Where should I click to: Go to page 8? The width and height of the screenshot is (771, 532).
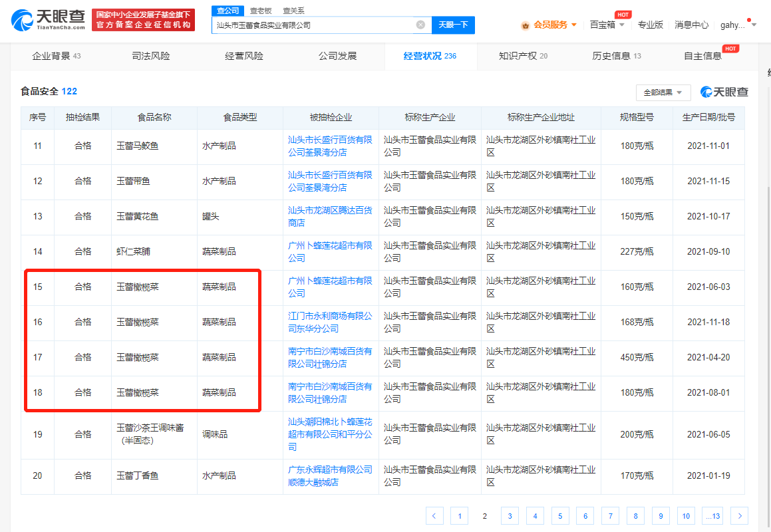[x=635, y=516]
